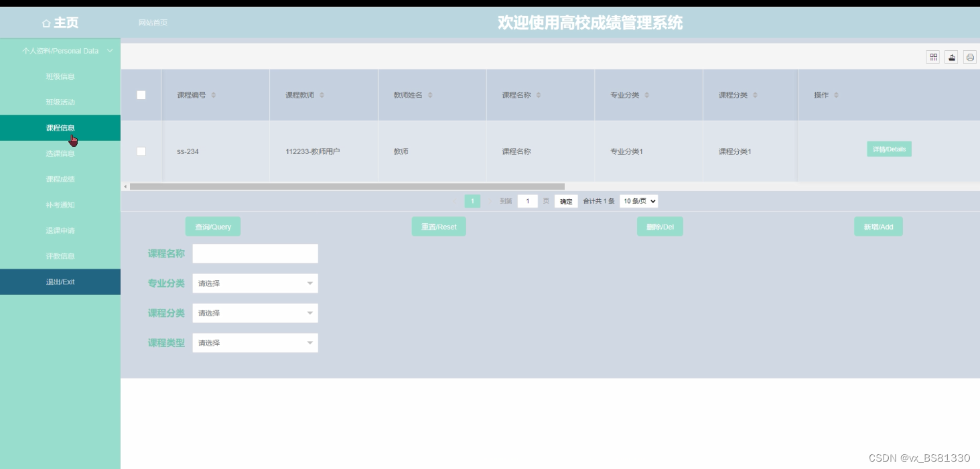Image resolution: width=980 pixels, height=469 pixels.
Task: Expand 个人资料/Personal Data chevron
Action: click(x=110, y=51)
